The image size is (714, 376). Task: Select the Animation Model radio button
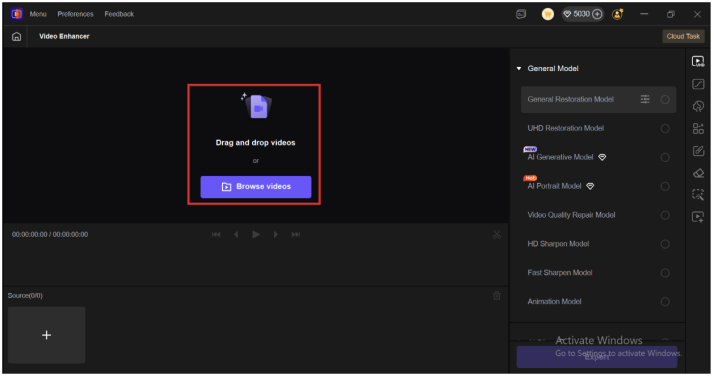[665, 301]
